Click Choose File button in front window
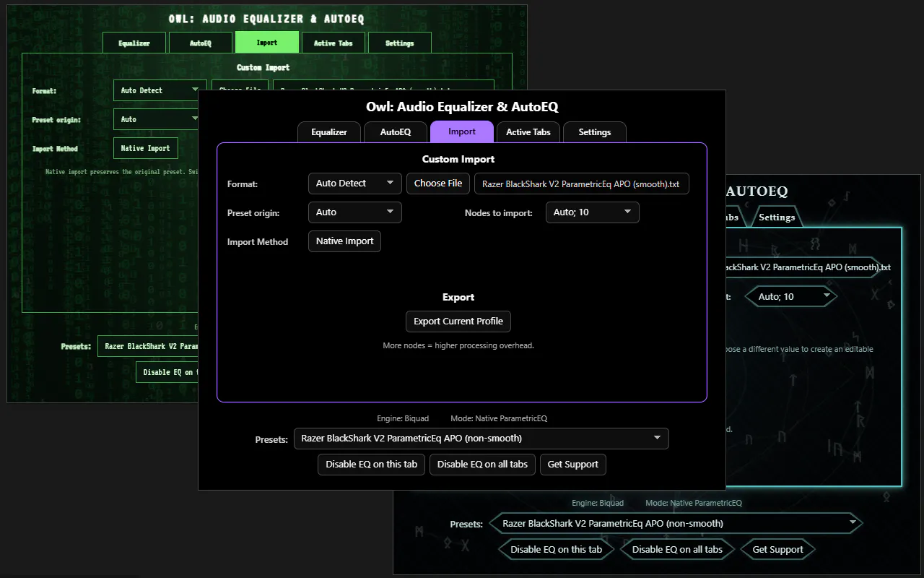Viewport: 924px width, 578px height. [x=438, y=184]
